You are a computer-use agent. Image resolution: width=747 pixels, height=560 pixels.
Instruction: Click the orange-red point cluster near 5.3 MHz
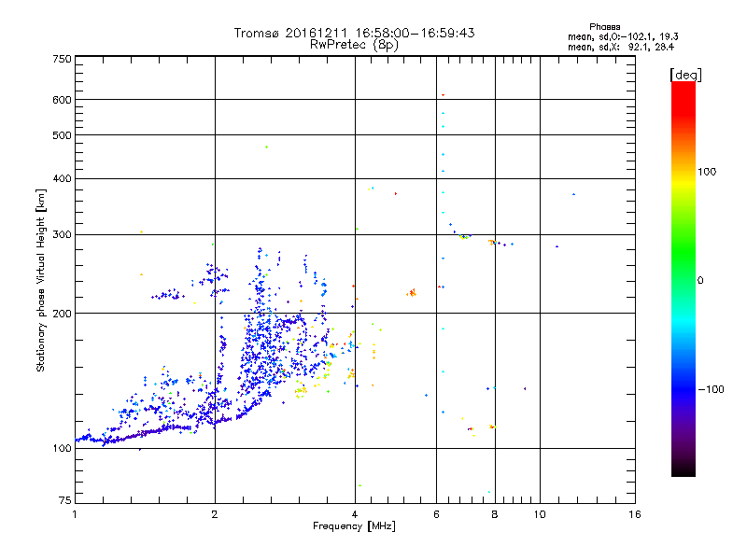pyautogui.click(x=412, y=292)
